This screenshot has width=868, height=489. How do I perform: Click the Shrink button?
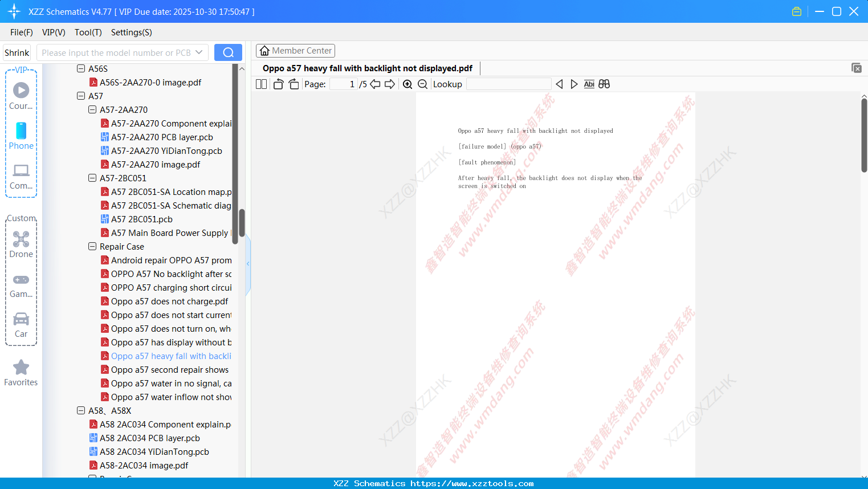pos(17,52)
